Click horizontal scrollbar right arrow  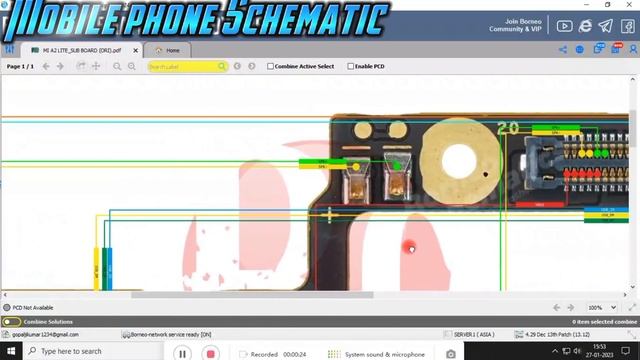click(625, 295)
